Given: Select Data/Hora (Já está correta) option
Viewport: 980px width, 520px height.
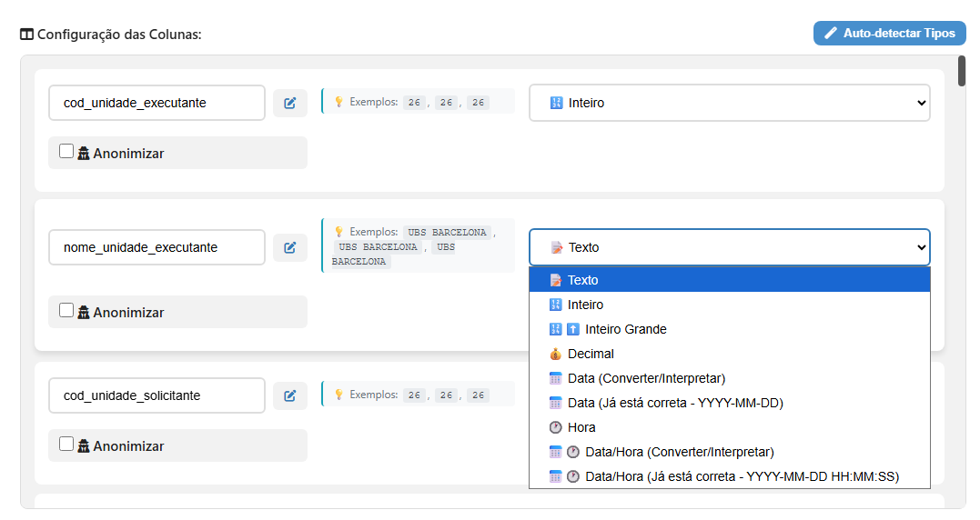Looking at the screenshot, I should 742,476.
